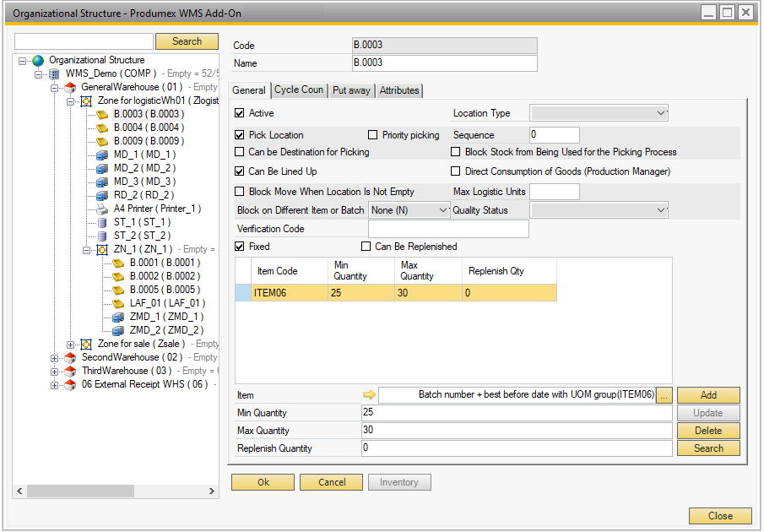Enable Priority picking checkbox
Viewport: 764px width, 532px height.
tap(373, 135)
